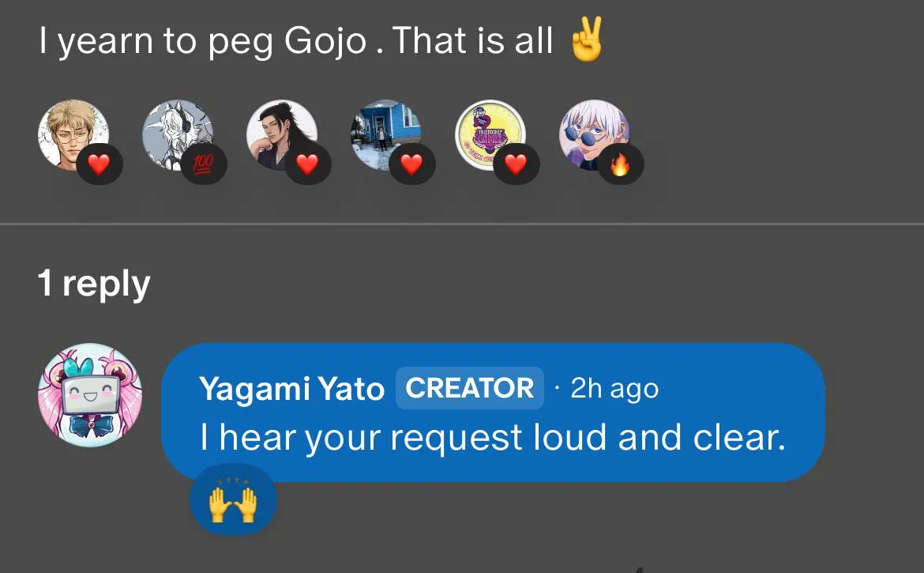
Task: Tap heart badge on blonde character avatar
Action: [99, 165]
